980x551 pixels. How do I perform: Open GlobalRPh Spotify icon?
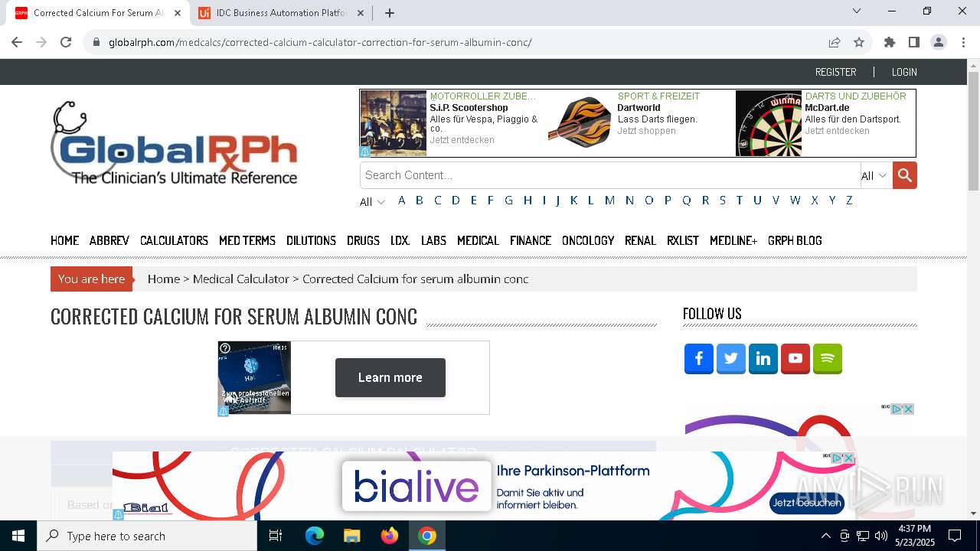coord(828,358)
